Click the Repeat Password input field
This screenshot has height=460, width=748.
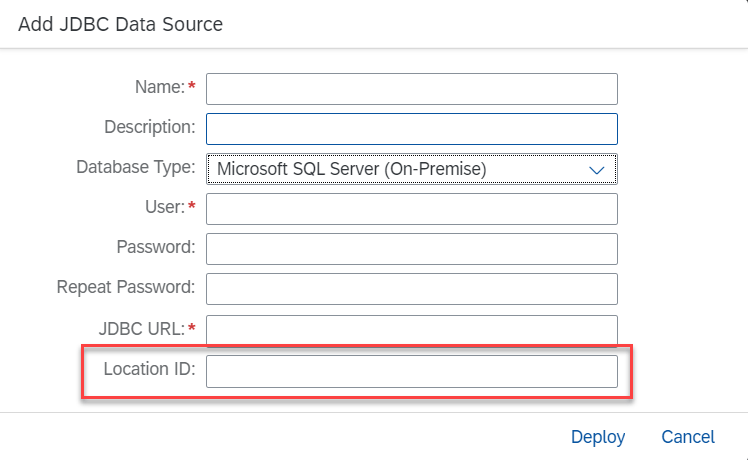point(411,289)
